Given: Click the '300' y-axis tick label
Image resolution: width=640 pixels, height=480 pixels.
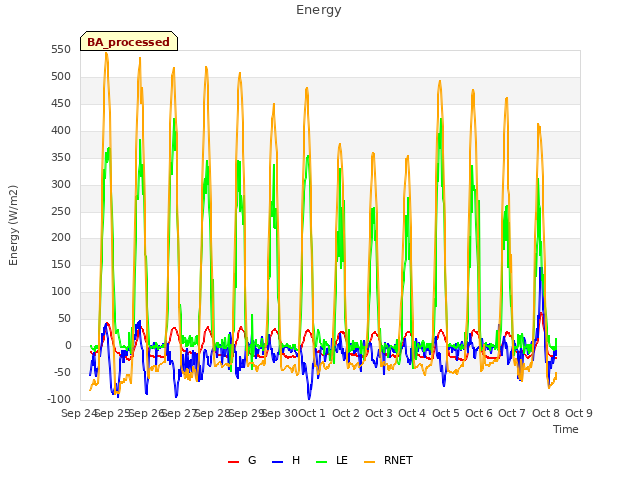Looking at the screenshot, I should (x=61, y=184).
